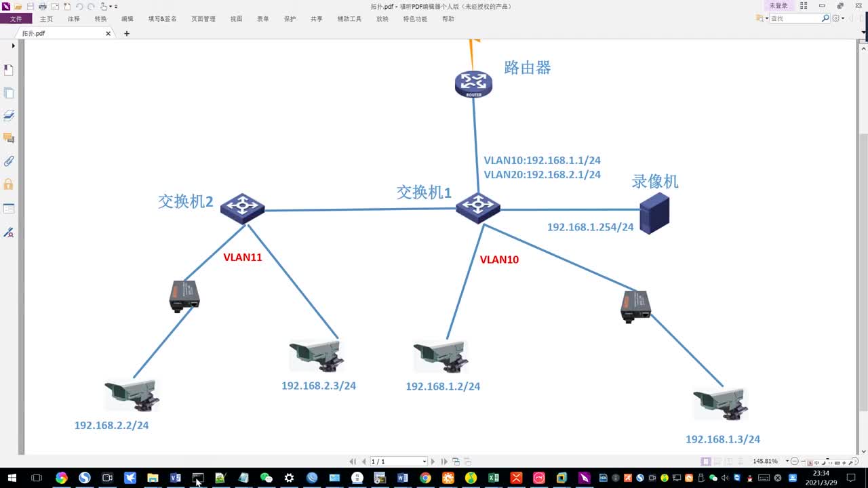
Task: Open the page number dropdown arrow
Action: pos(425,462)
